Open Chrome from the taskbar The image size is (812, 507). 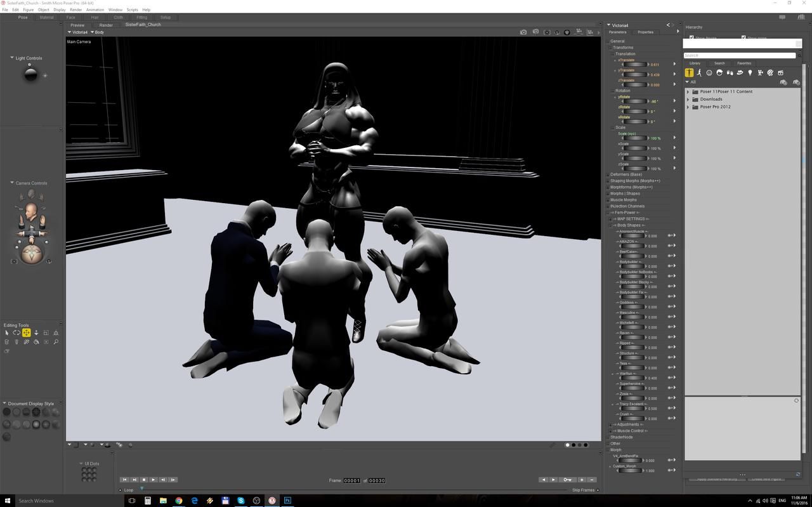[179, 501]
